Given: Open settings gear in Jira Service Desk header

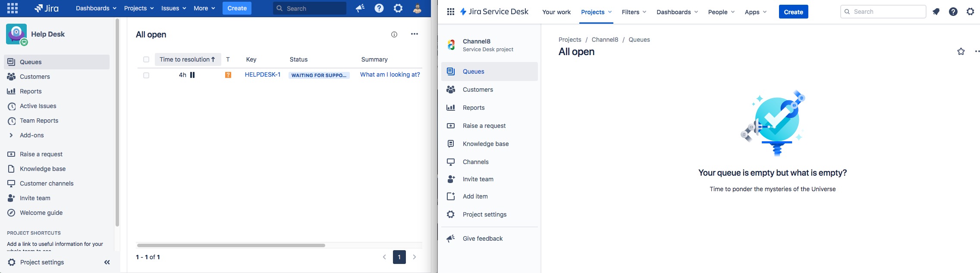Looking at the screenshot, I should (x=971, y=12).
